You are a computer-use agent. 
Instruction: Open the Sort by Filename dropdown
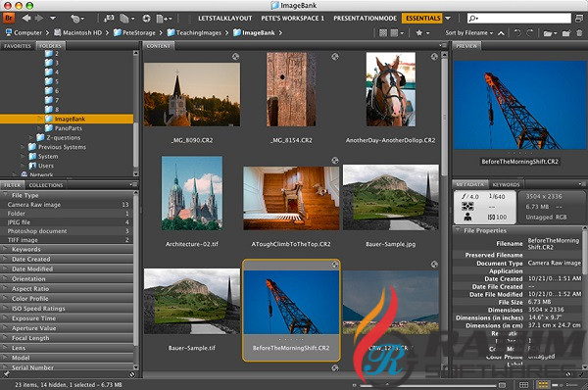click(x=469, y=33)
